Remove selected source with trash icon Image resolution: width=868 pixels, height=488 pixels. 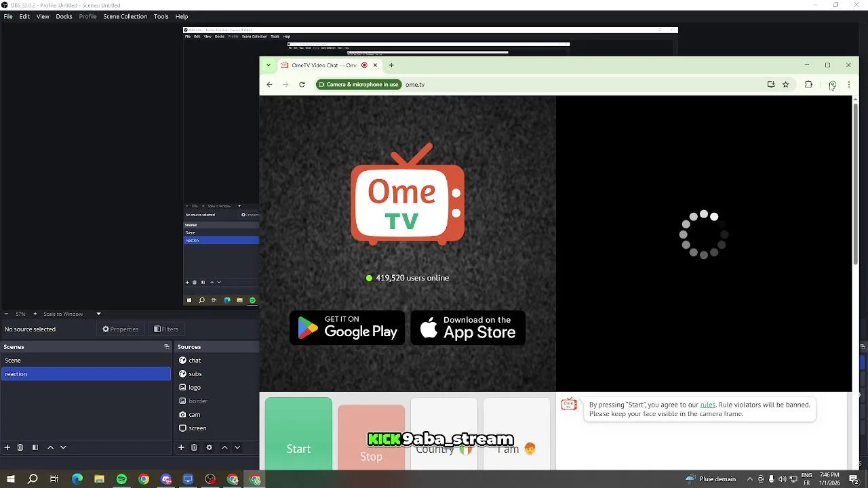click(194, 447)
